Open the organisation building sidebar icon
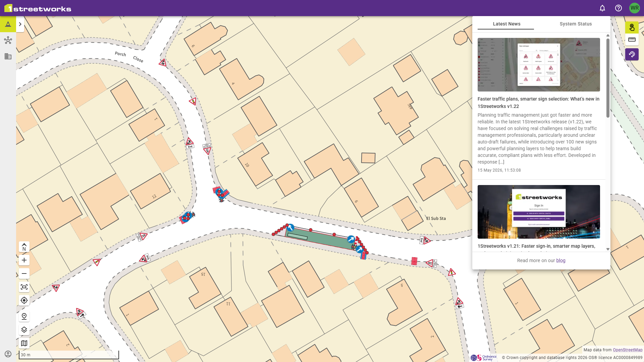The image size is (644, 362). point(8,56)
